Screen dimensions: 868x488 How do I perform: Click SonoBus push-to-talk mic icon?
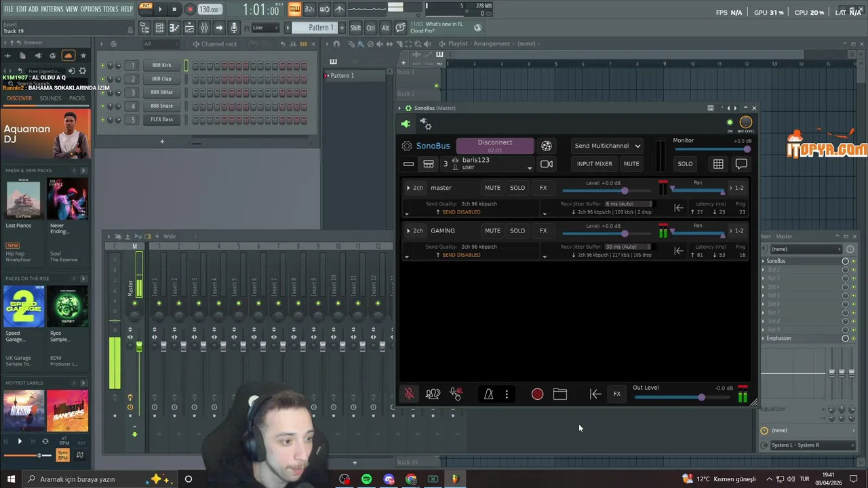click(x=456, y=394)
